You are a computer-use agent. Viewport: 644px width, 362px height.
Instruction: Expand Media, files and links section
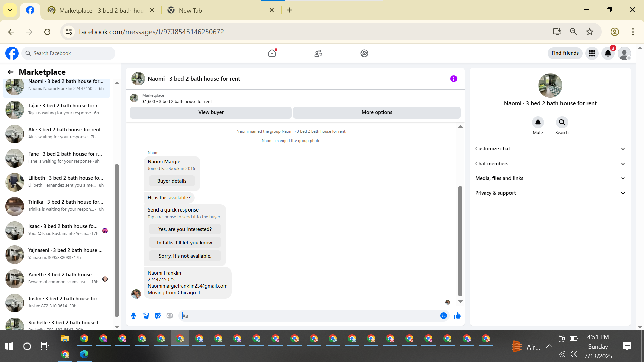pyautogui.click(x=550, y=178)
